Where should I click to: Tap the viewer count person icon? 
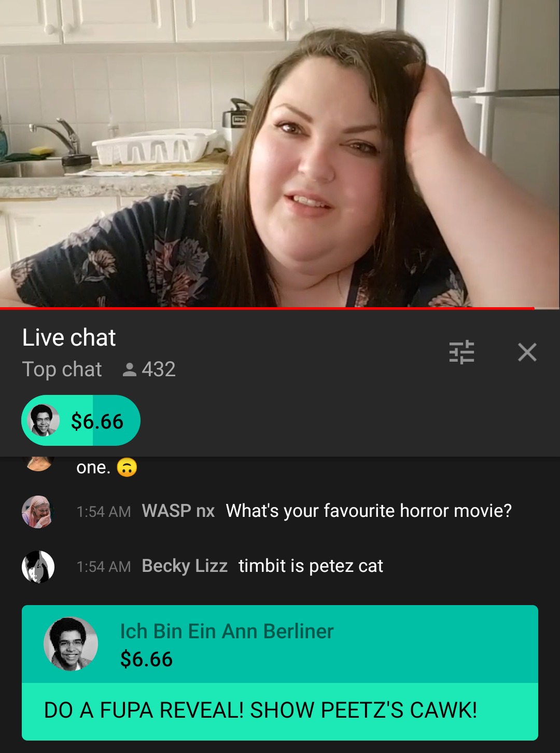[129, 369]
